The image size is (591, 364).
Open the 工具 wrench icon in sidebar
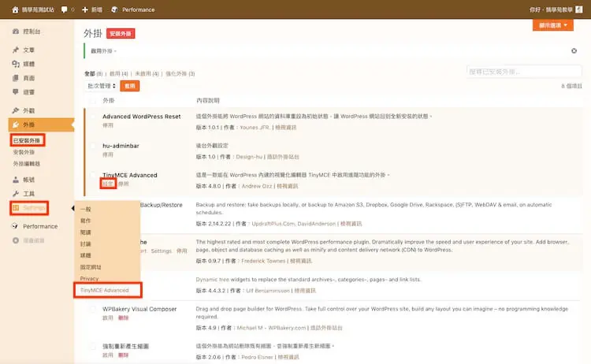point(16,194)
